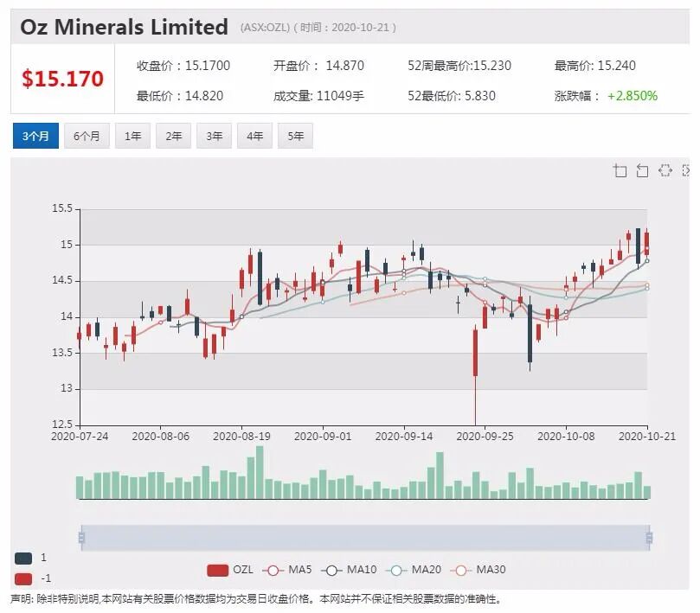Click the 最高价: 15.240 value
This screenshot has height=613, width=700.
(x=595, y=66)
